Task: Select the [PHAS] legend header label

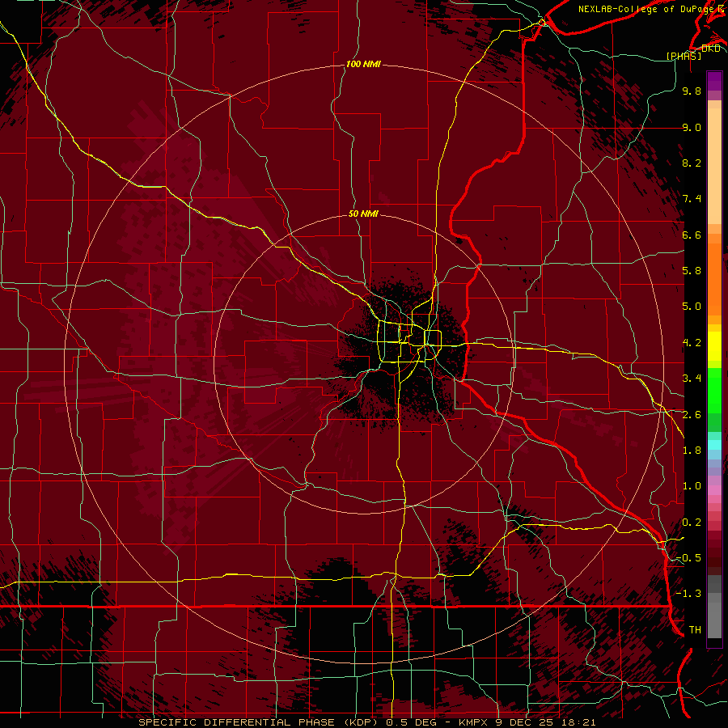Action: coord(684,56)
